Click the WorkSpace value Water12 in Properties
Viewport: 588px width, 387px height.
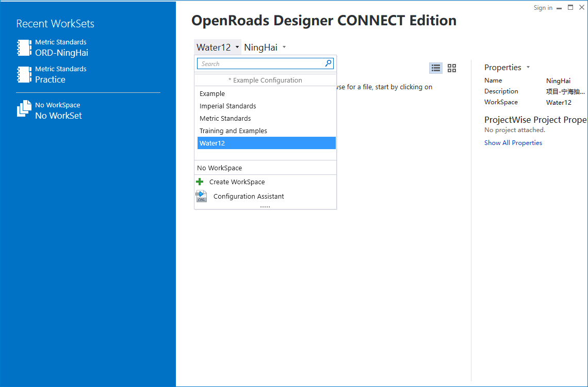click(559, 102)
